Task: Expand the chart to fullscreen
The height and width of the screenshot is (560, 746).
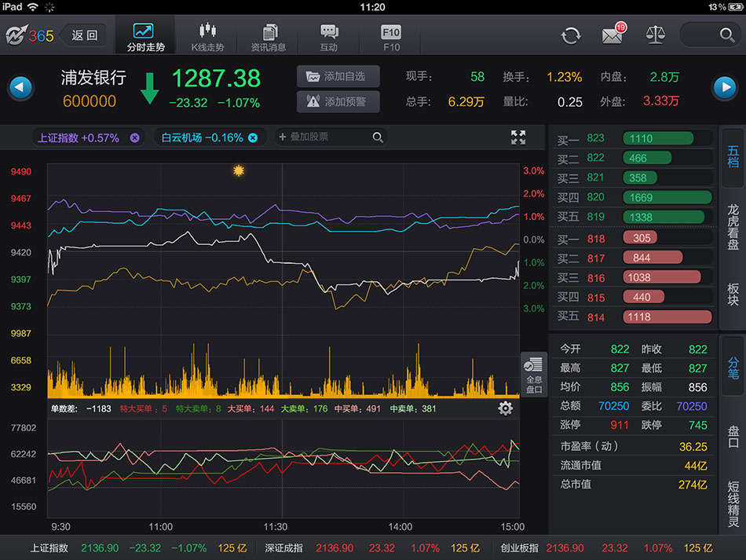Action: tap(518, 137)
